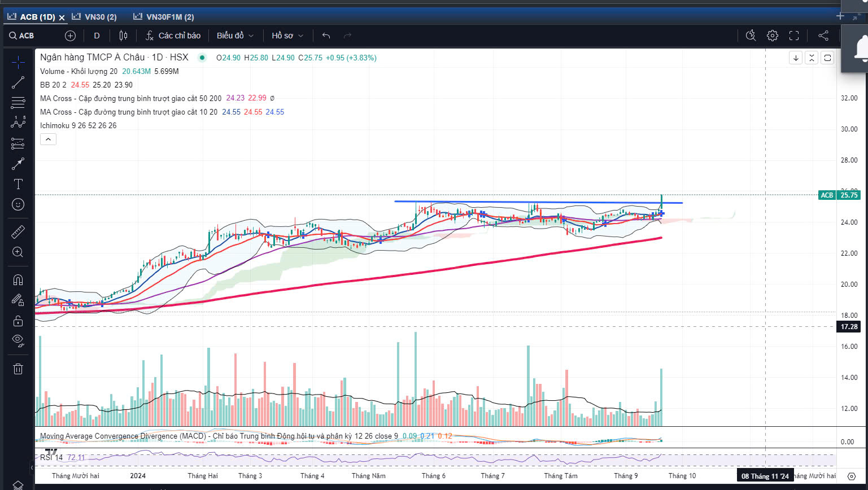Image resolution: width=868 pixels, height=490 pixels.
Task: Click the 08 Tháng 11 '24 date label
Action: 765,476
